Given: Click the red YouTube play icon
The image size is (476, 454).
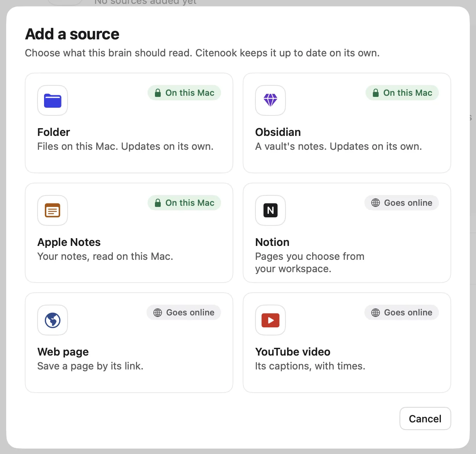Looking at the screenshot, I should [270, 320].
